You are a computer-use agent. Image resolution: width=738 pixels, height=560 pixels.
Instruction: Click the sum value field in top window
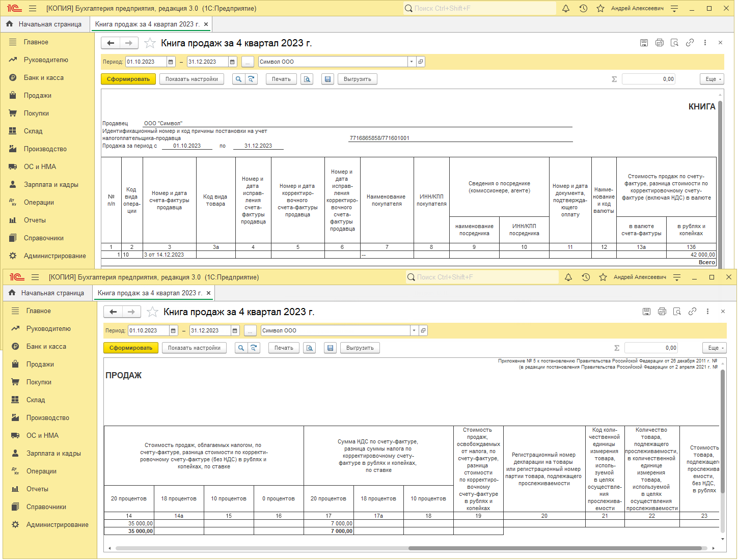648,79
